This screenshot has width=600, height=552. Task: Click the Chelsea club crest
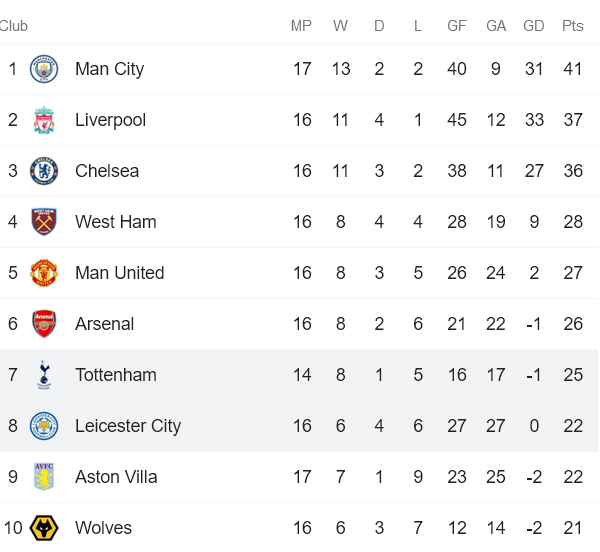(x=44, y=171)
